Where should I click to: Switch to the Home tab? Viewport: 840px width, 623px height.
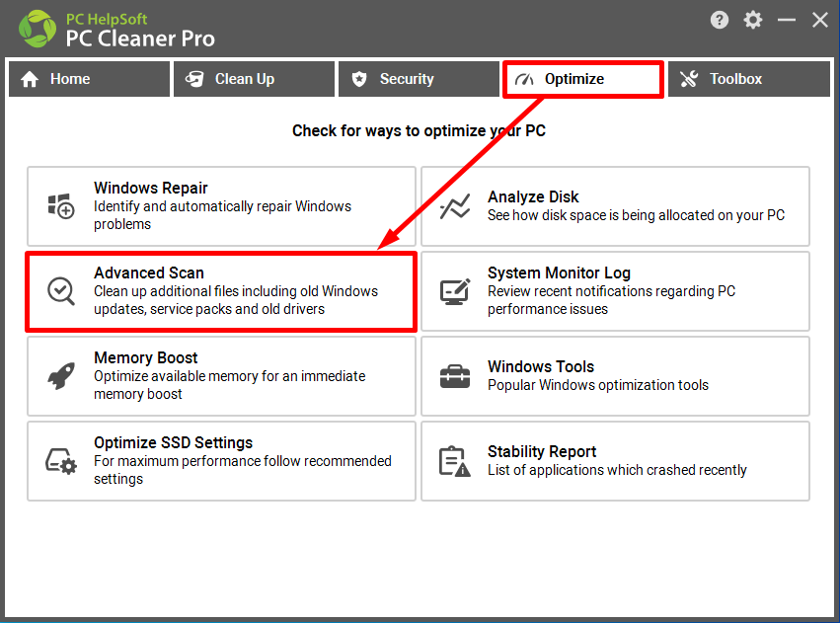point(90,79)
